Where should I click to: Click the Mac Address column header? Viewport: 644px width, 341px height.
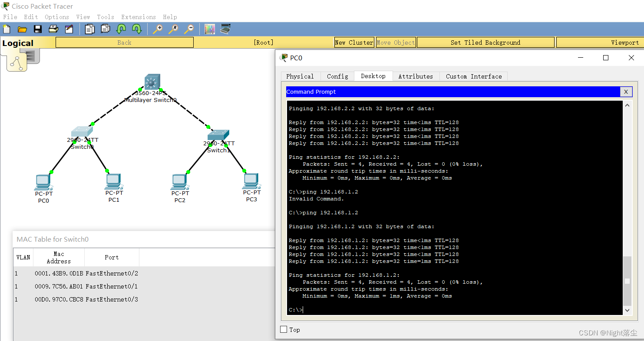[x=59, y=257]
